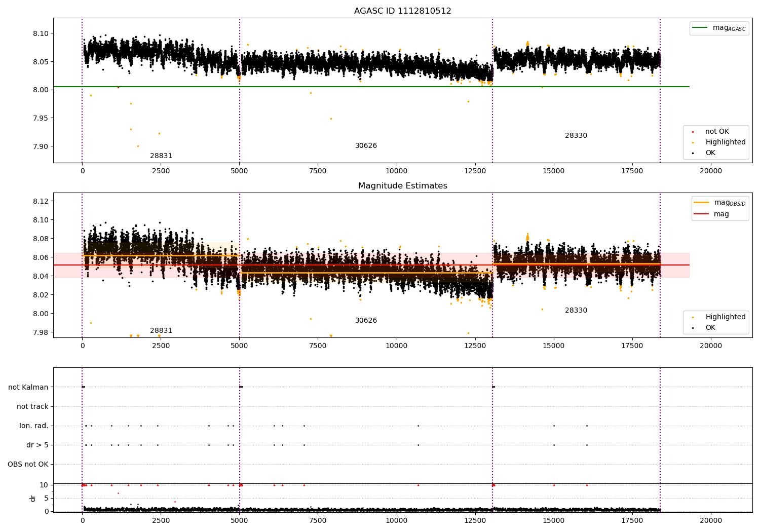Click obsid label 30626 in Magnitude Estimates plot

(366, 321)
